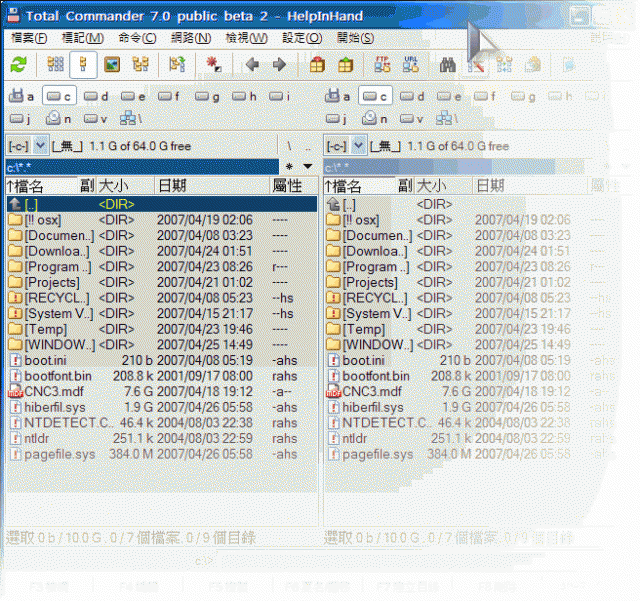Select pagefile.sys in left panel

(162, 454)
